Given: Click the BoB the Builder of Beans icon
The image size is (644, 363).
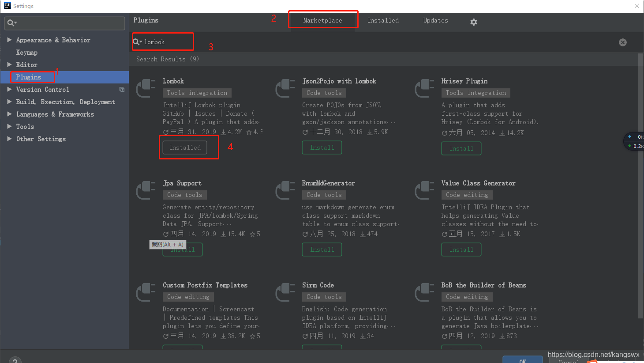Looking at the screenshot, I should [x=425, y=292].
